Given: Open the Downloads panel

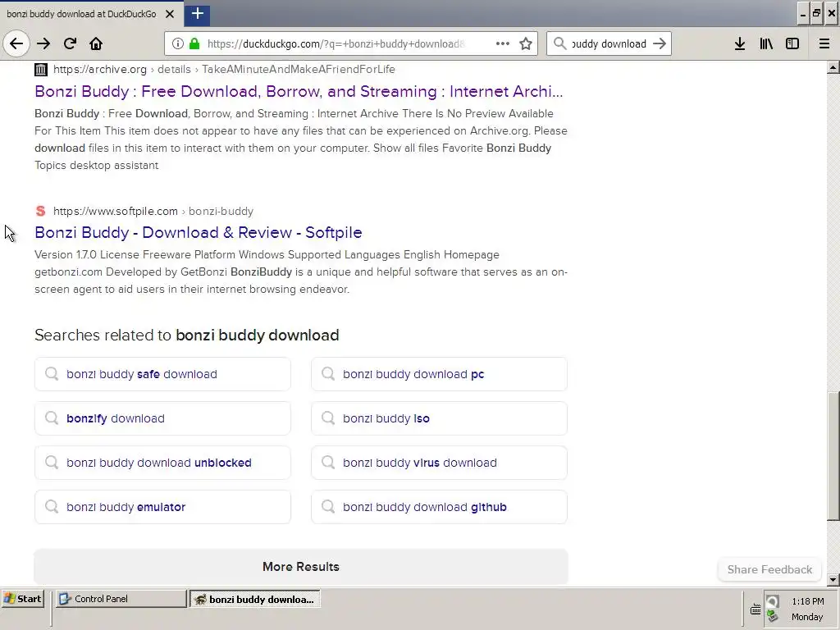Looking at the screenshot, I should (740, 44).
